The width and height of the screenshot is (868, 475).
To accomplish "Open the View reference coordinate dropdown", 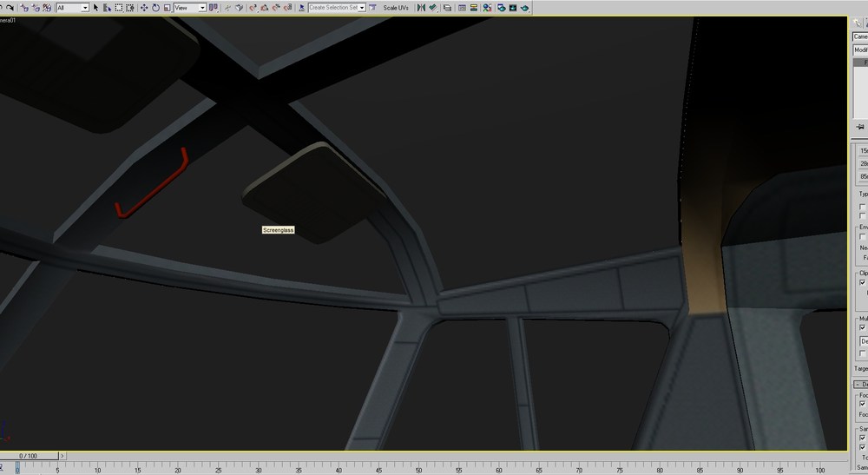I will point(190,8).
